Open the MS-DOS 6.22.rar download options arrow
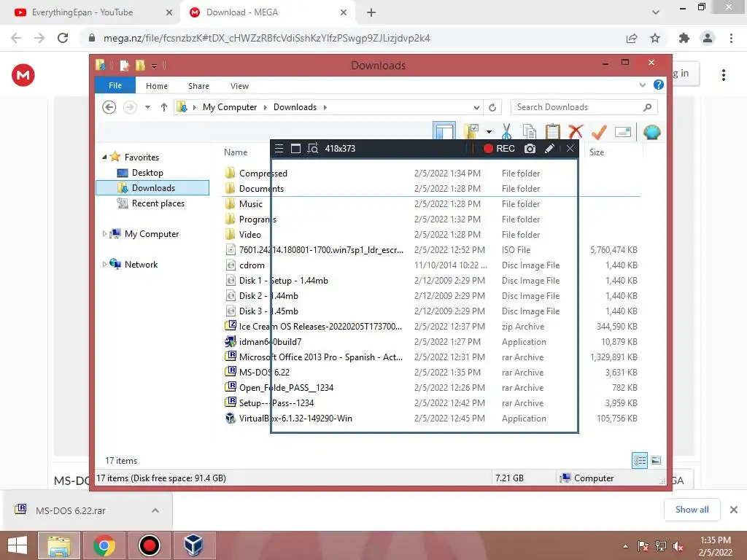The height and width of the screenshot is (560, 747). [x=155, y=510]
